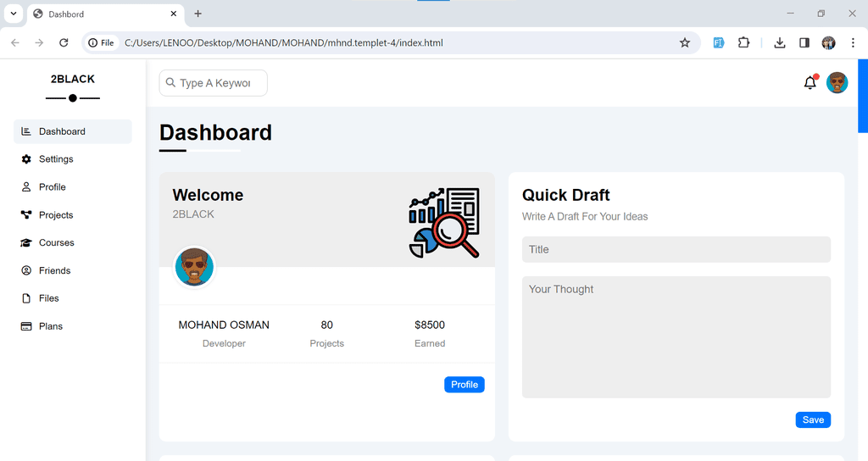Click the Settings gear icon

coord(26,159)
